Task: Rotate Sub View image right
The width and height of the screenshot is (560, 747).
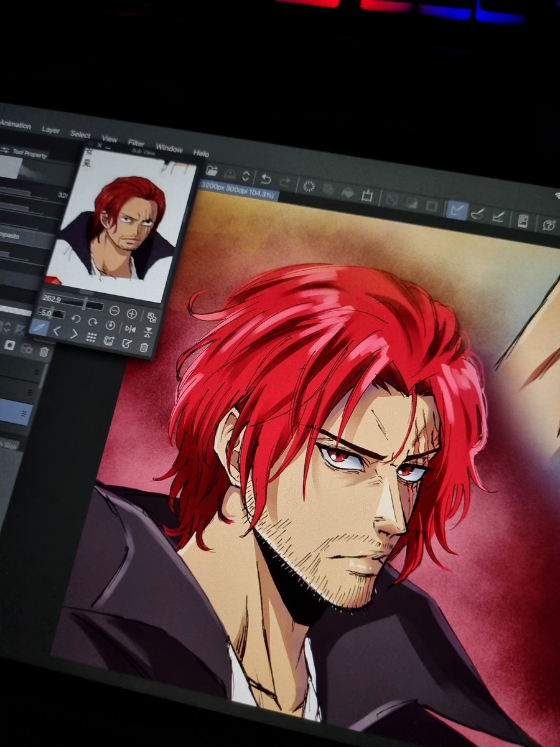Action: 93,322
